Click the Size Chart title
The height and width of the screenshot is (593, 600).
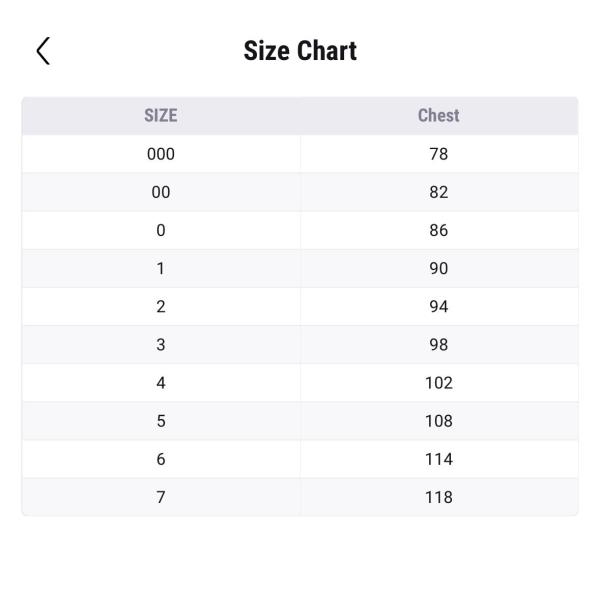(x=300, y=51)
